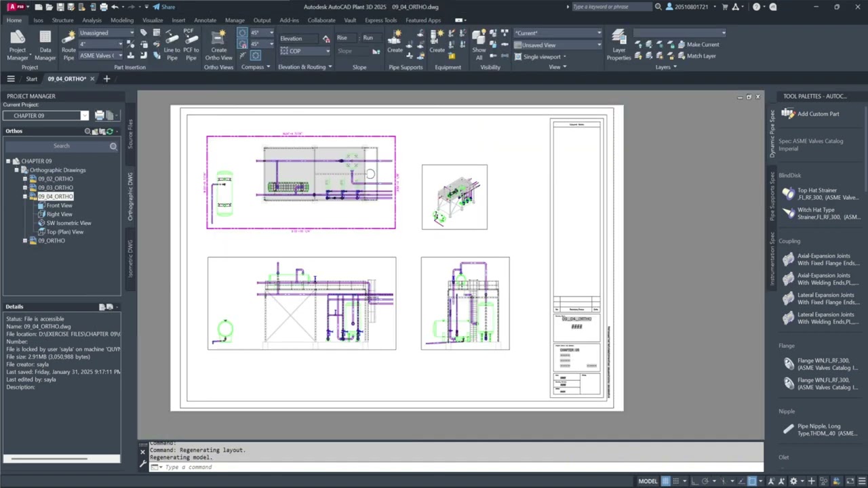Toggle the first compass snap button
868x488 pixels.
[x=242, y=33]
